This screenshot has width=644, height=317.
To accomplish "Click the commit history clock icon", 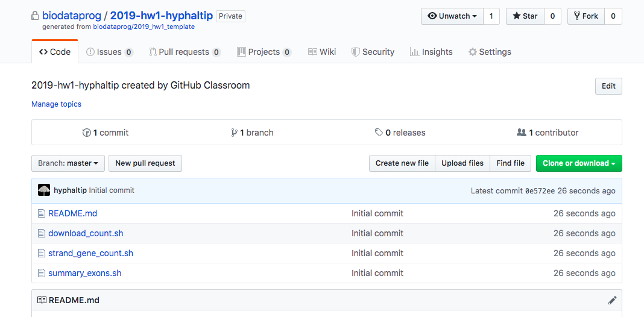I will click(x=87, y=133).
